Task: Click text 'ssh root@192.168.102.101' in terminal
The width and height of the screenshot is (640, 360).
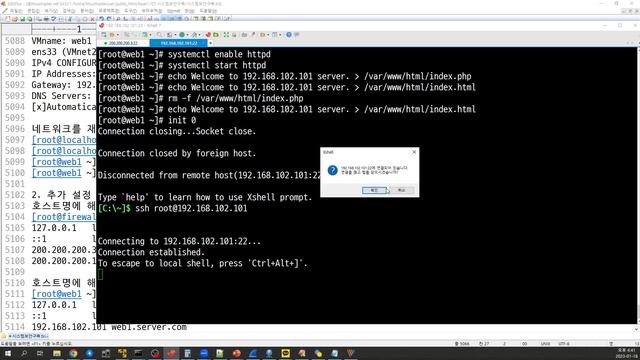Action: click(x=191, y=208)
